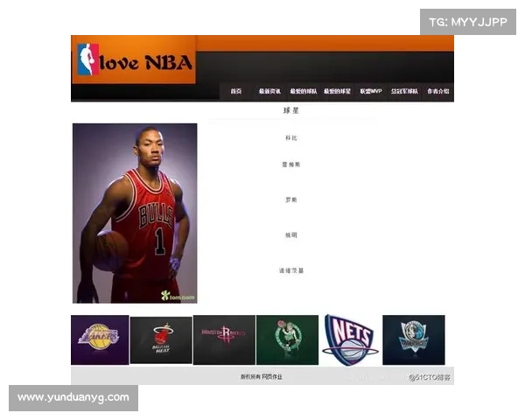
Task: Open the 总冠军球队 menu item
Action: click(x=404, y=91)
